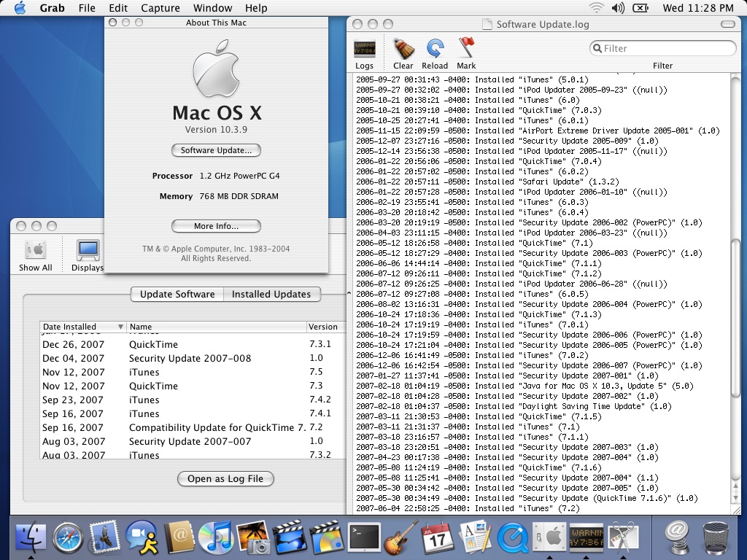Open the Grab application menu
The image size is (747, 560).
[x=52, y=7]
